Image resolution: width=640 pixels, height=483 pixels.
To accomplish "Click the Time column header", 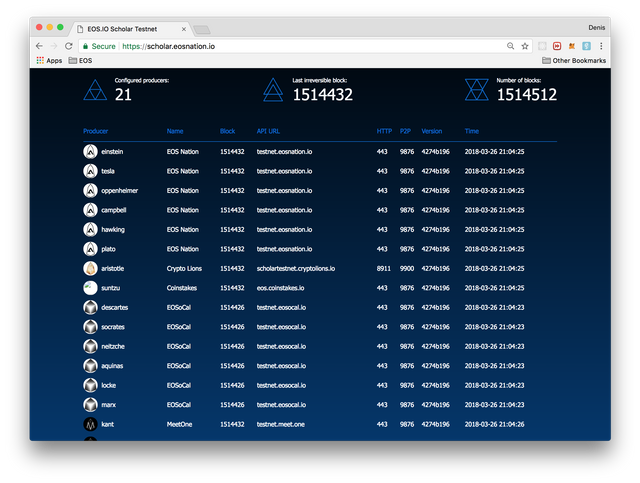I will pyautogui.click(x=472, y=131).
